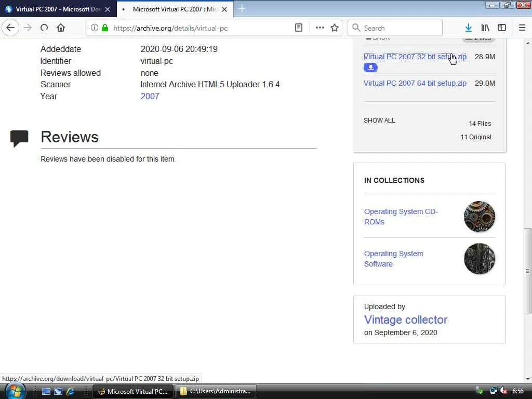
Task: Click the Identifier value virtual-pc
Action: 157,61
